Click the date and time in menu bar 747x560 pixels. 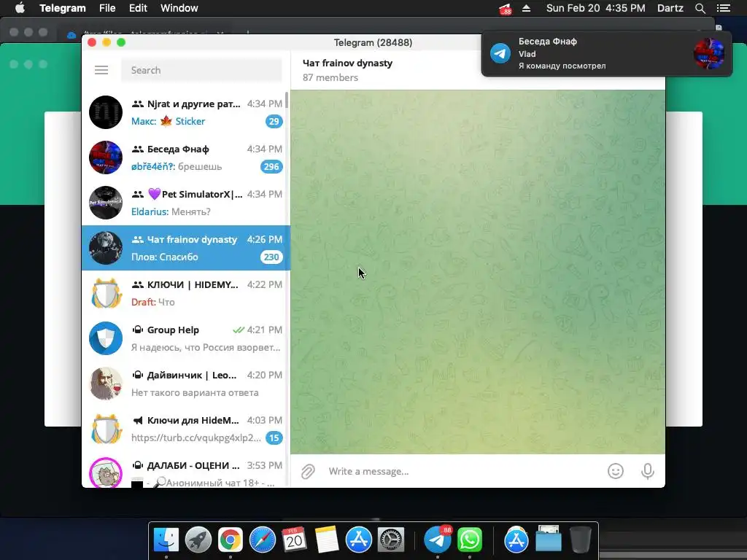pyautogui.click(x=595, y=8)
